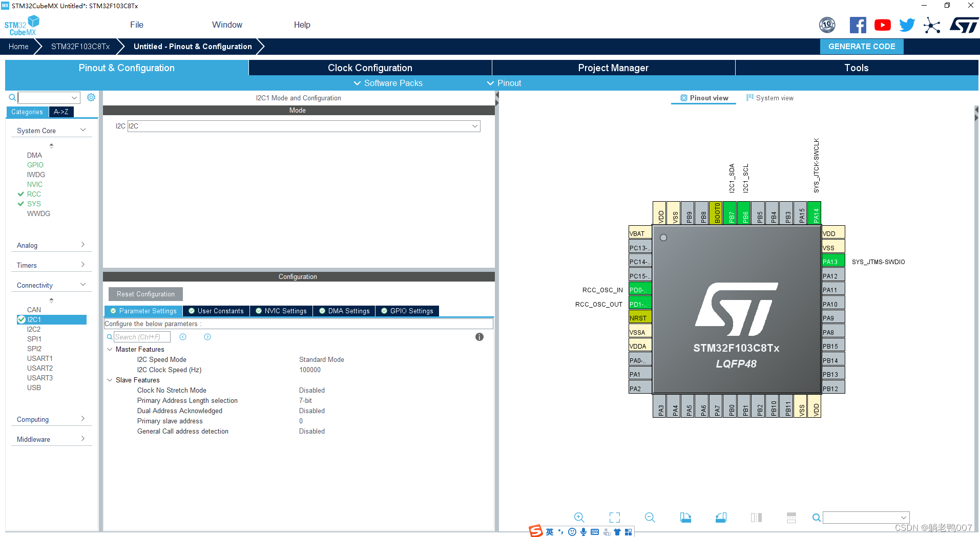Switch to the Project Manager tab
The height and width of the screenshot is (537, 980).
(x=613, y=68)
